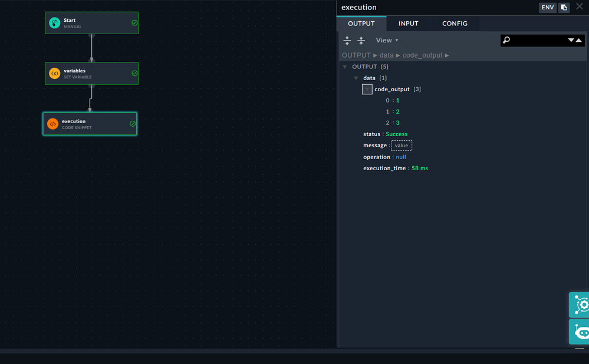Click the data key label
Screen dimensions: 589x364
[369, 78]
